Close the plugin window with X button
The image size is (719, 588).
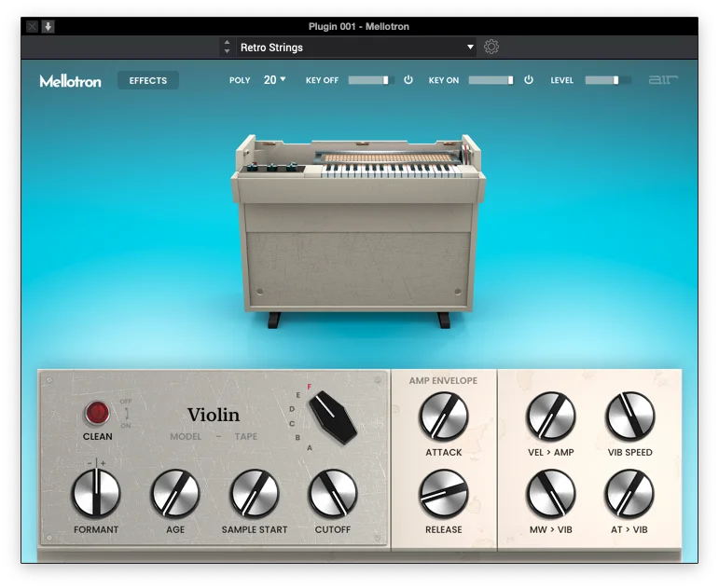32,27
